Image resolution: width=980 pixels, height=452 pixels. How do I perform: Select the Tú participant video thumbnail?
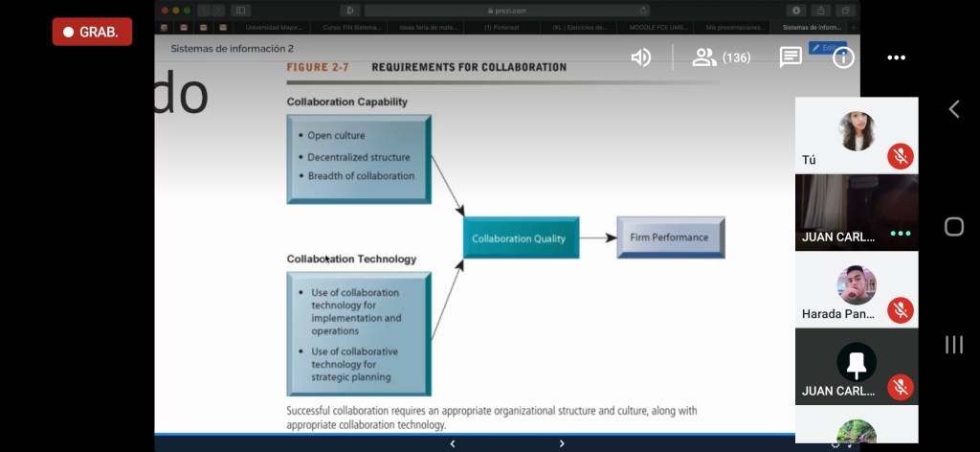(857, 135)
